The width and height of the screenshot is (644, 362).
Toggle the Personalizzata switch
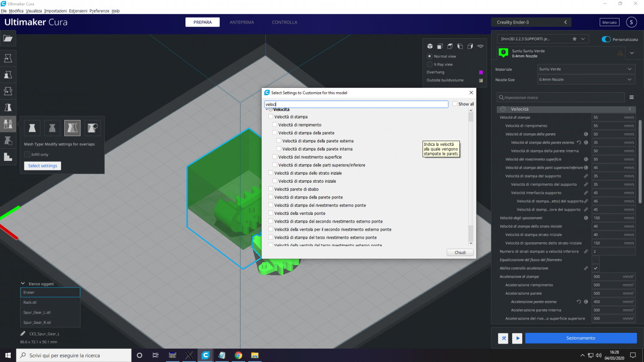pos(606,39)
